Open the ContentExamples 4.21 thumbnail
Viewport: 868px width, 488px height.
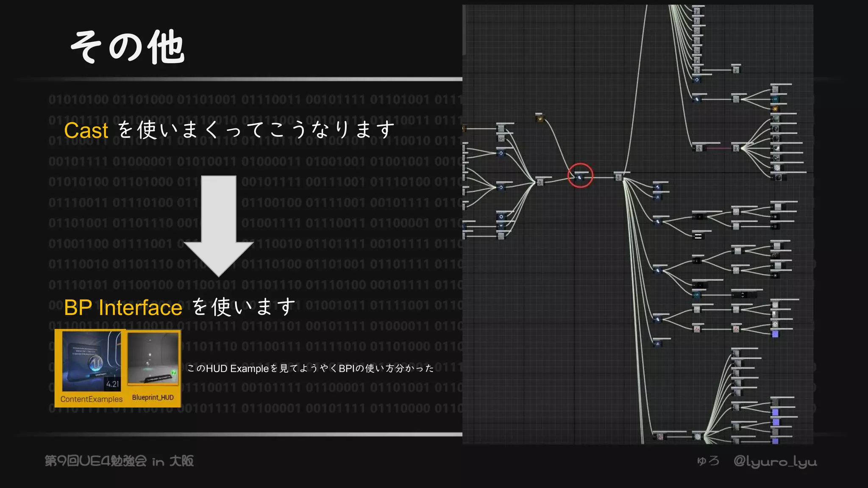[91, 361]
